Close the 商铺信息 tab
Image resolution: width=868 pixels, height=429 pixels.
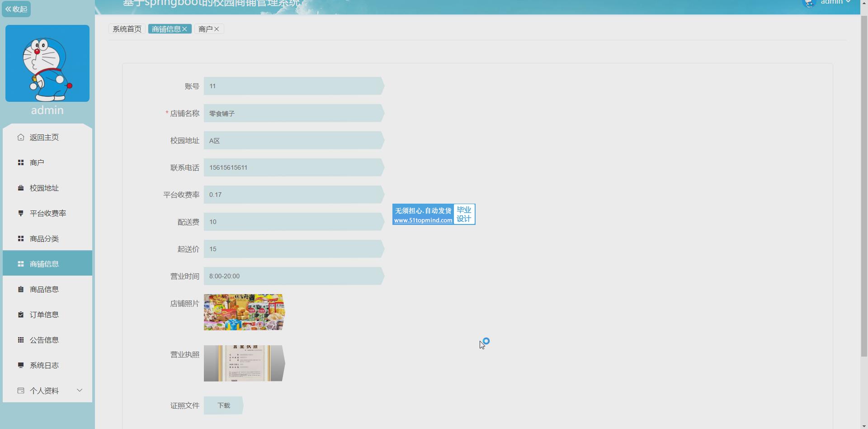pos(184,29)
